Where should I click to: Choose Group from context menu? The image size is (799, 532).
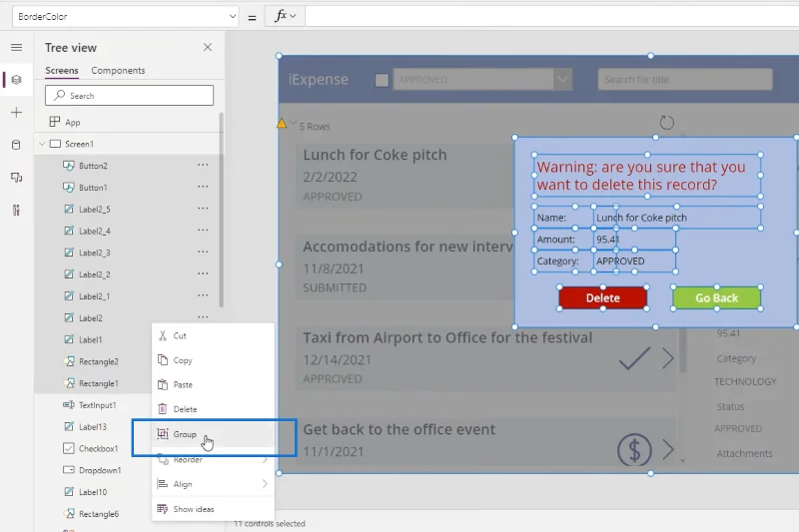pos(213,434)
